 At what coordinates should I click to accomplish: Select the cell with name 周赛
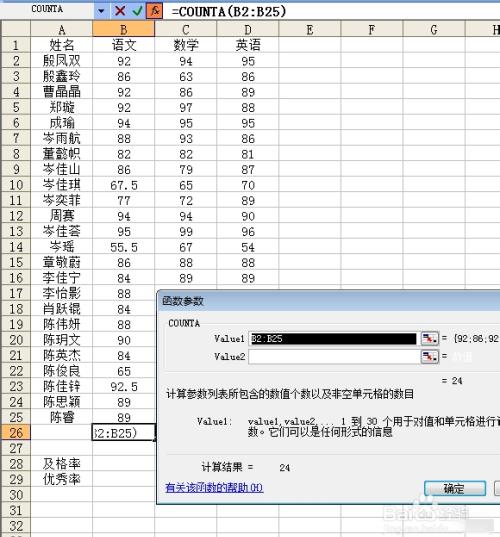(62, 216)
